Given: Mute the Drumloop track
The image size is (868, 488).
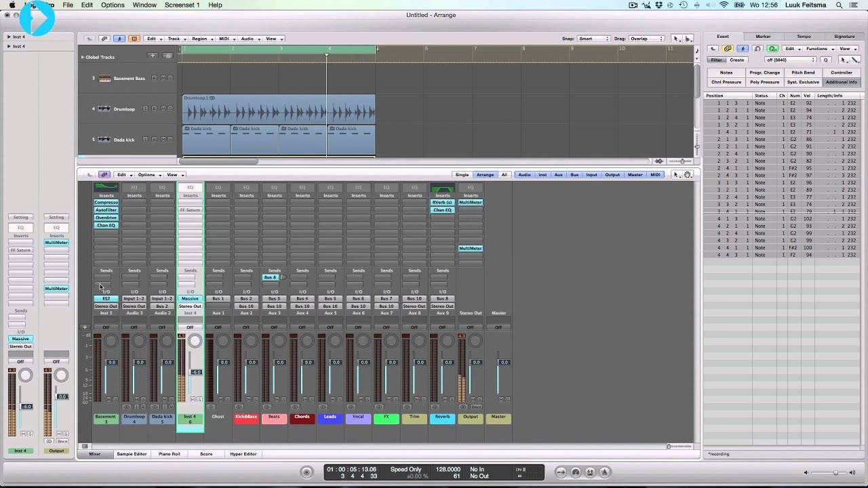Looking at the screenshot, I should 162,108.
